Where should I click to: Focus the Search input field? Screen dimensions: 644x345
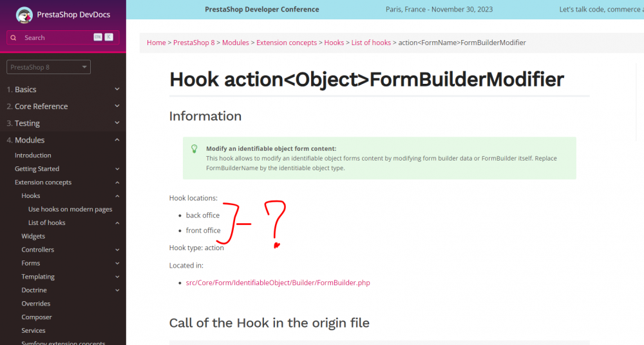point(63,37)
